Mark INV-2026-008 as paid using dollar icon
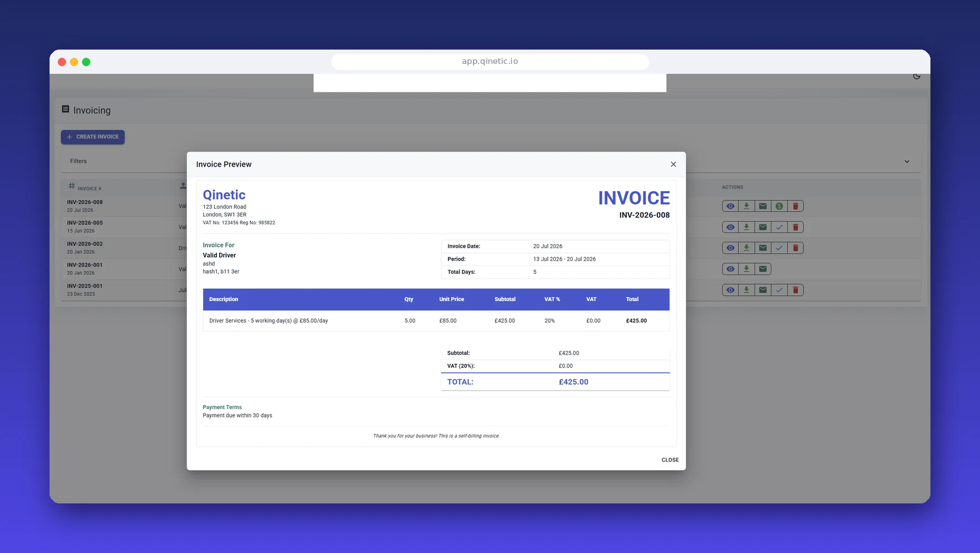The width and height of the screenshot is (980, 553). pyautogui.click(x=779, y=206)
